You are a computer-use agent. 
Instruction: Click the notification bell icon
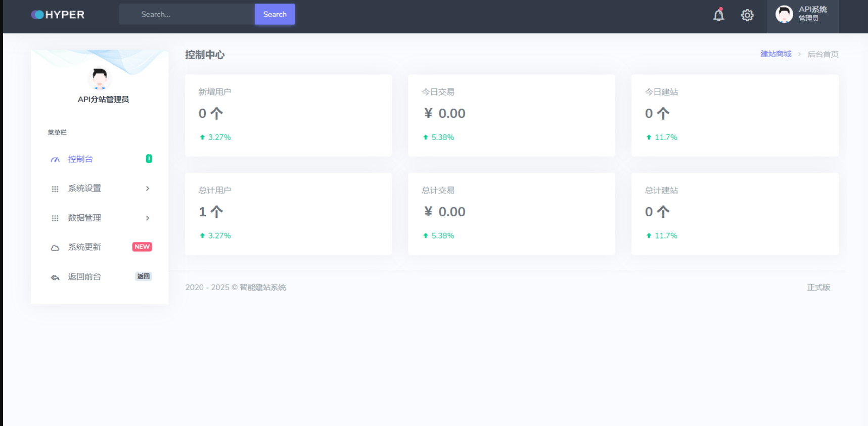click(x=718, y=15)
